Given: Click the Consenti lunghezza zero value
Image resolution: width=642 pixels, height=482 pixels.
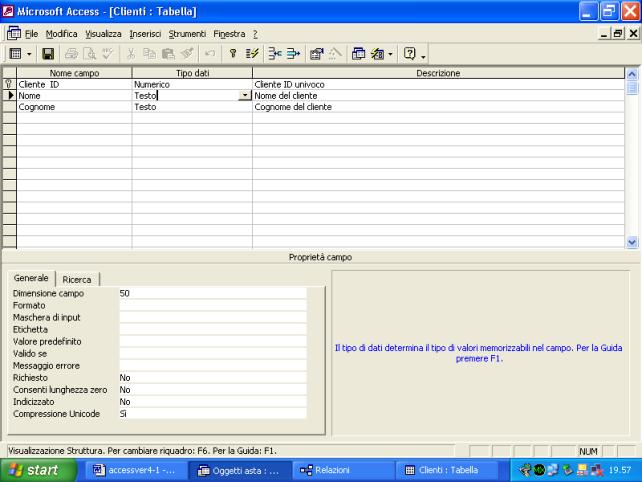Looking at the screenshot, I should 213,390.
